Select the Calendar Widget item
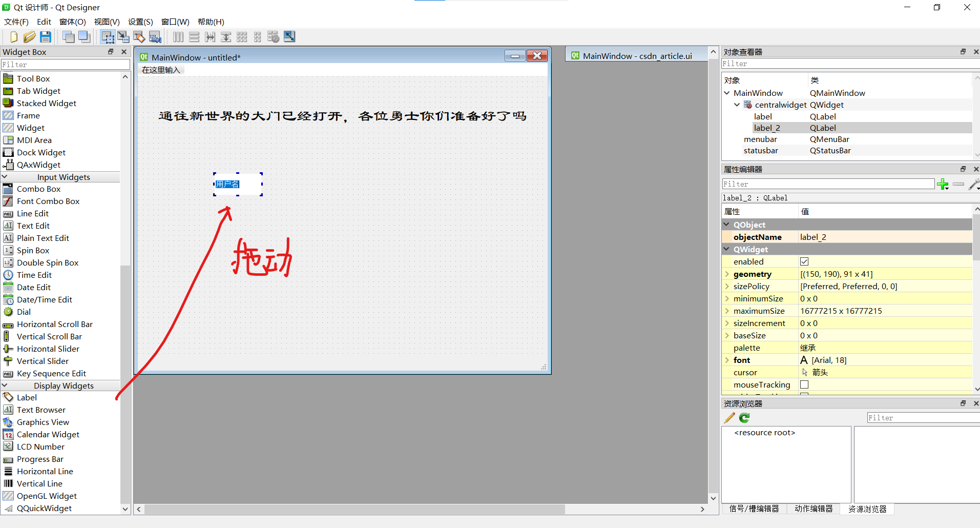This screenshot has width=980, height=528. point(48,434)
